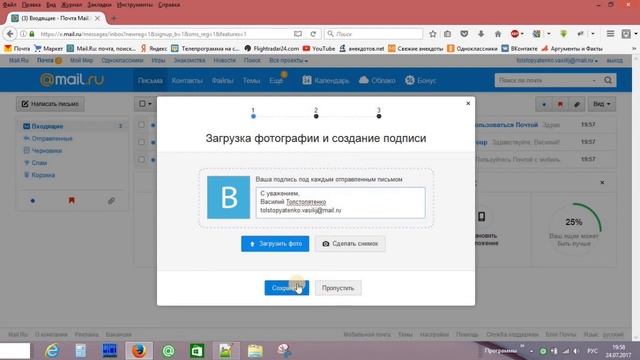Open the Входящие folder
The height and width of the screenshot is (360, 640).
47,126
